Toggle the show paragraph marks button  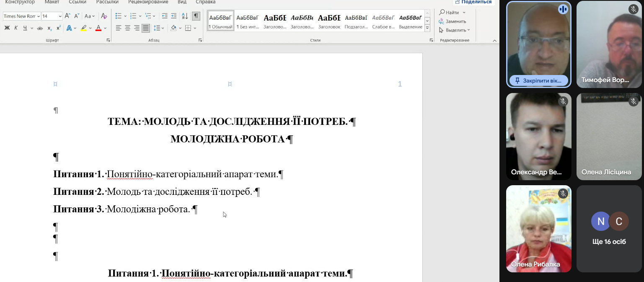(196, 16)
